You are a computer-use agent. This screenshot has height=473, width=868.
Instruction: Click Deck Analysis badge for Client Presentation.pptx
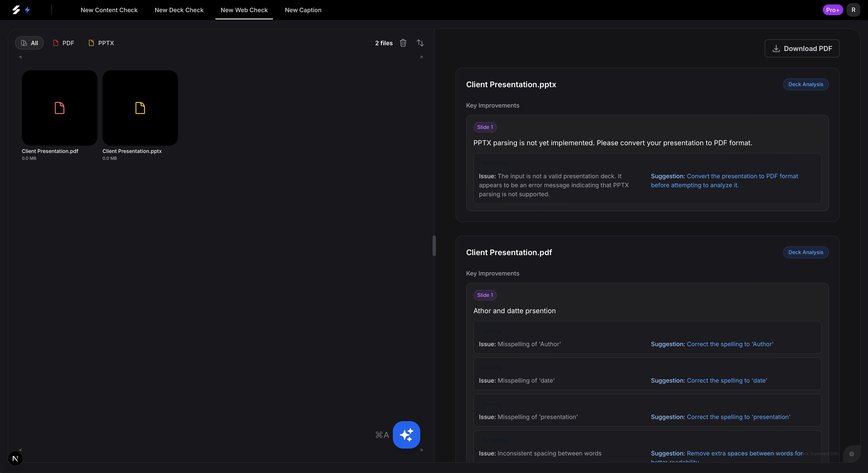coord(805,84)
